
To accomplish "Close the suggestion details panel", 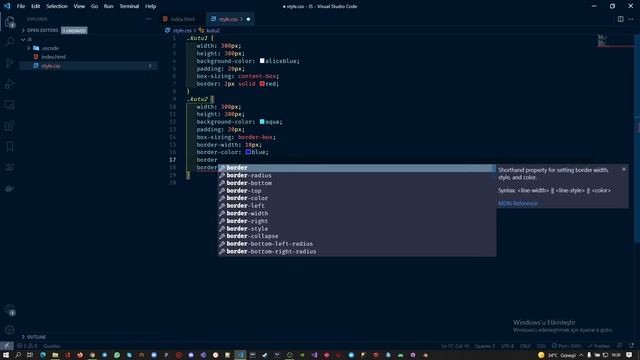I will pos(624,169).
